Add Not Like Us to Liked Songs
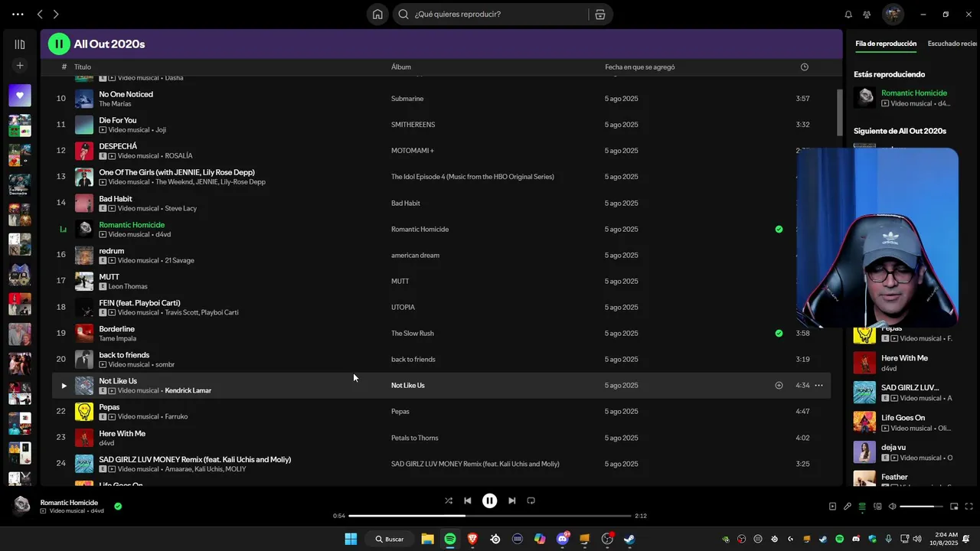Screen dimensions: 980x551 click(x=779, y=386)
